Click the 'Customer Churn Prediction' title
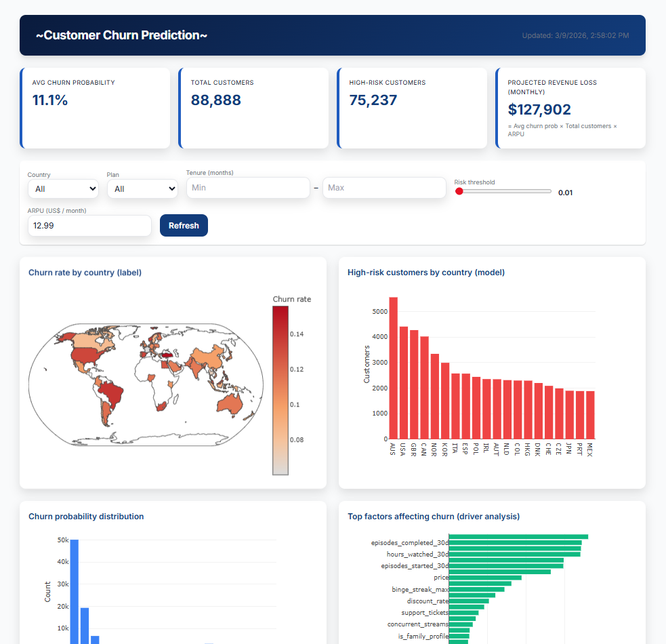The image size is (666, 644). (121, 35)
